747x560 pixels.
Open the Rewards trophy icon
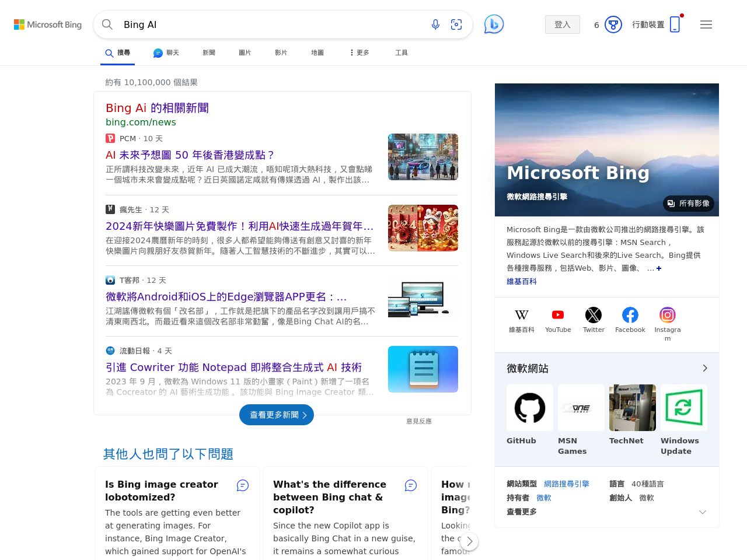[613, 24]
